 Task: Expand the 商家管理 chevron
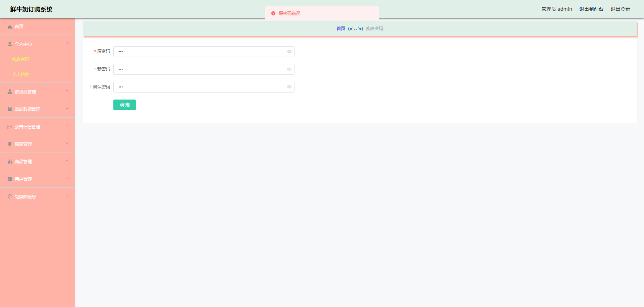[x=67, y=143]
